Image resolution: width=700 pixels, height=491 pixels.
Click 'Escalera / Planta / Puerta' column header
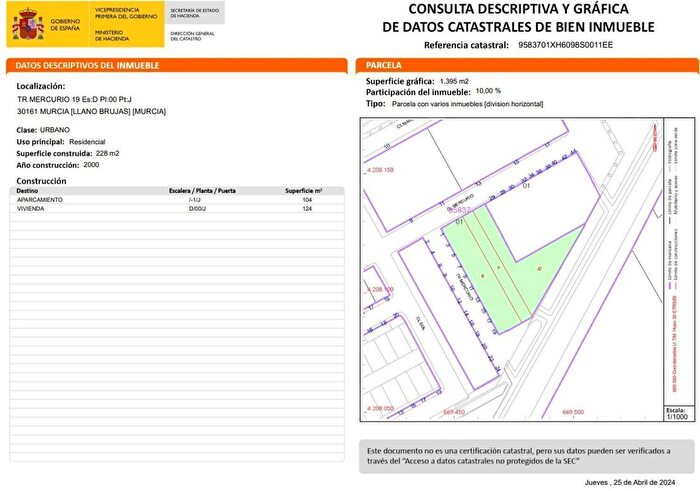pyautogui.click(x=202, y=191)
